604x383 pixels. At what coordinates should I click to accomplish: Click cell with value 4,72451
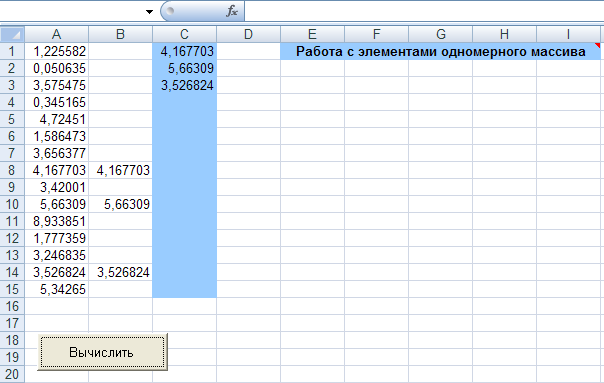click(x=57, y=119)
